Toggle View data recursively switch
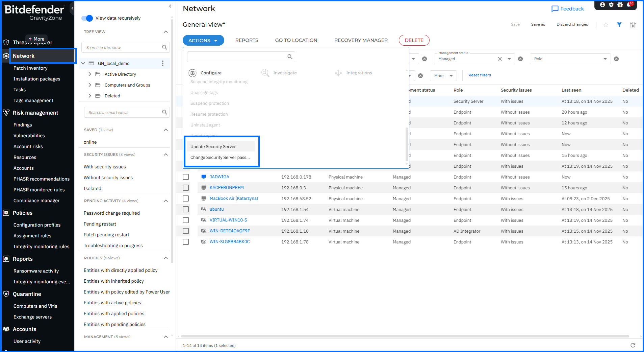Image resolution: width=644 pixels, height=352 pixels. (87, 18)
